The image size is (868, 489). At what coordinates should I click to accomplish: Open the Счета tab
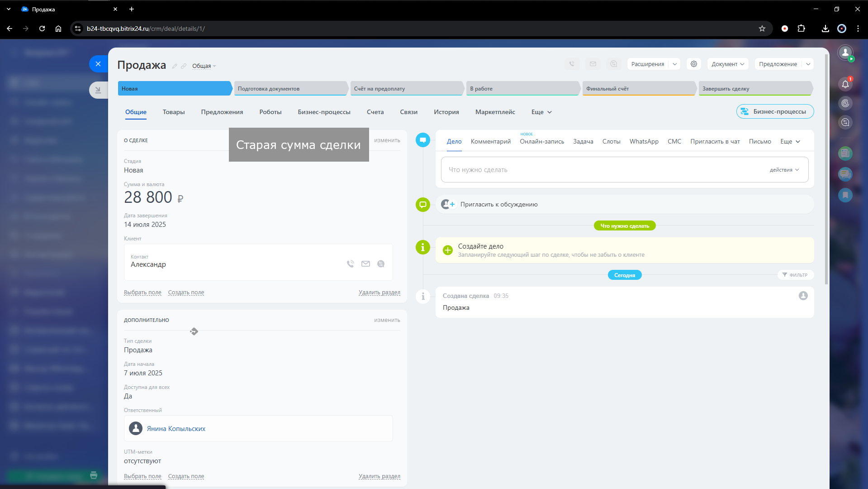[x=375, y=112]
